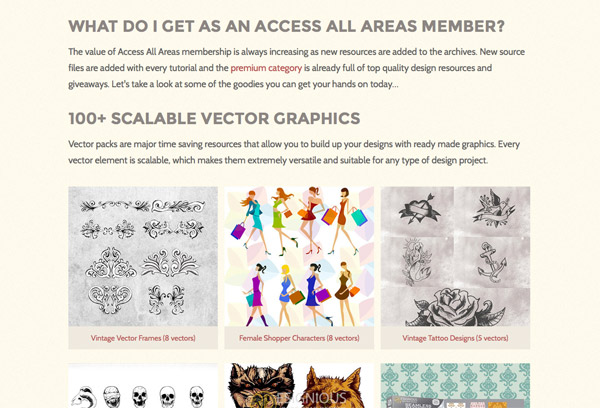This screenshot has height=408, width=600.
Task: Open the skulls vector pack thumbnail
Action: click(143, 385)
